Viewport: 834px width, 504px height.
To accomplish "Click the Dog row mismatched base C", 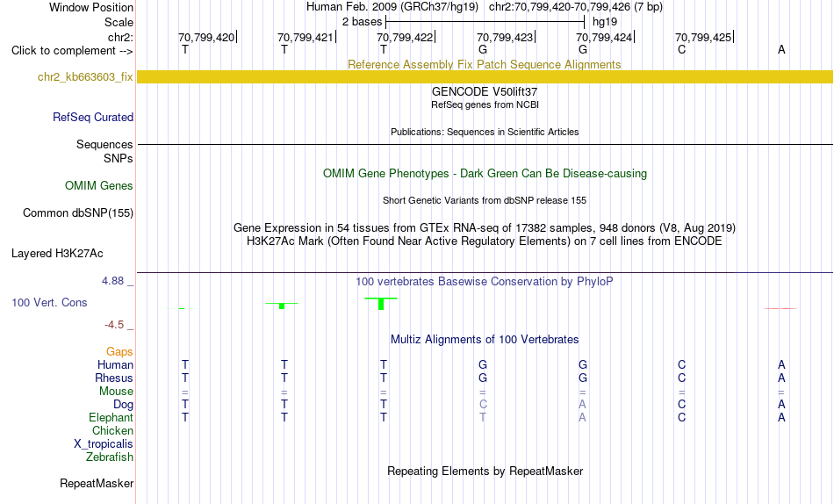I will coord(483,405).
